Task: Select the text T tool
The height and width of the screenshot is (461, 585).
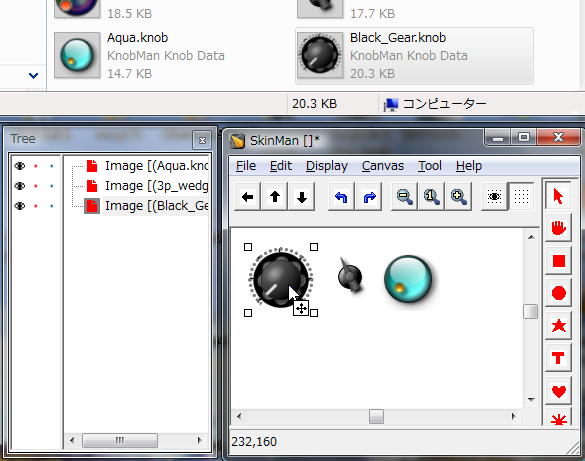Action: [x=558, y=358]
